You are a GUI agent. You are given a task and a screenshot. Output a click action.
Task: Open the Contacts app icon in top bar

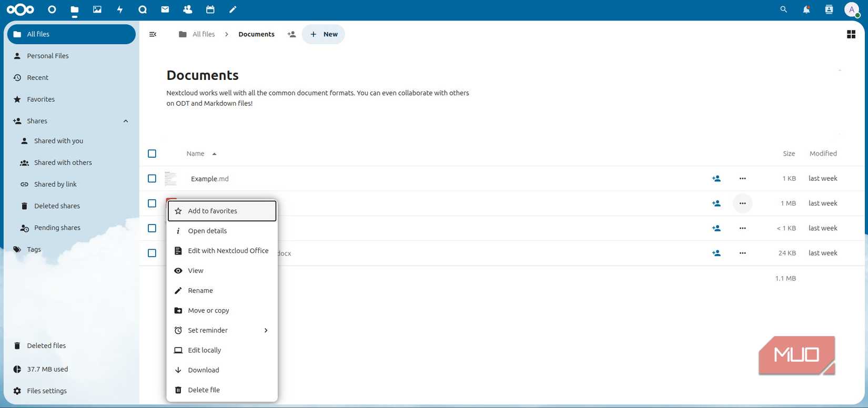click(x=188, y=9)
